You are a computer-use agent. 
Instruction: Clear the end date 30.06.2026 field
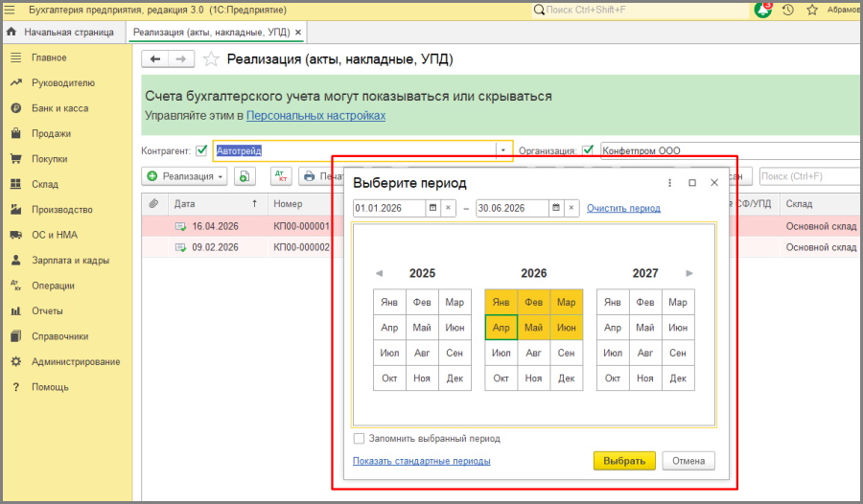click(x=571, y=208)
